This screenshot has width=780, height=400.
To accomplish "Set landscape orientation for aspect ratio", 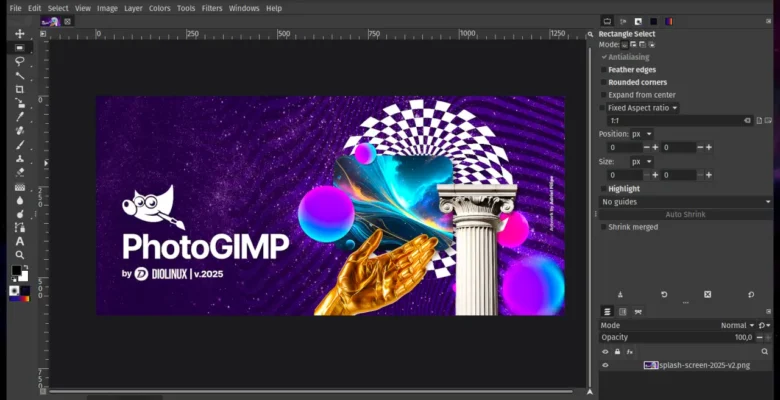I will pyautogui.click(x=768, y=120).
